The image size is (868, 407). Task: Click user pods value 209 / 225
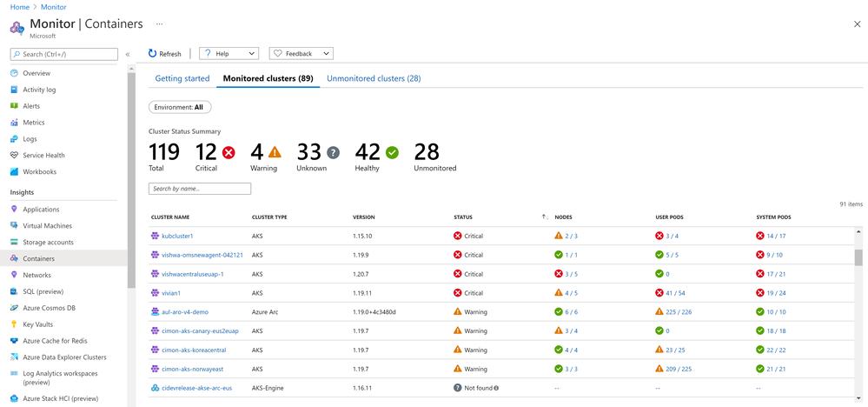679,369
